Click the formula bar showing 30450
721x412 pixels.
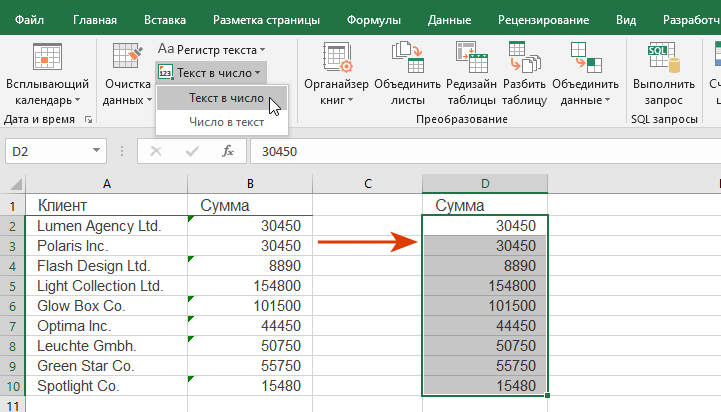486,151
